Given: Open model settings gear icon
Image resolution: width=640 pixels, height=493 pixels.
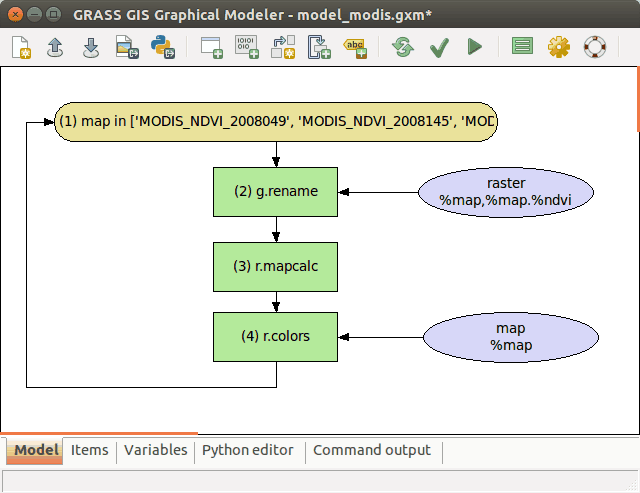Looking at the screenshot, I should tap(558, 47).
